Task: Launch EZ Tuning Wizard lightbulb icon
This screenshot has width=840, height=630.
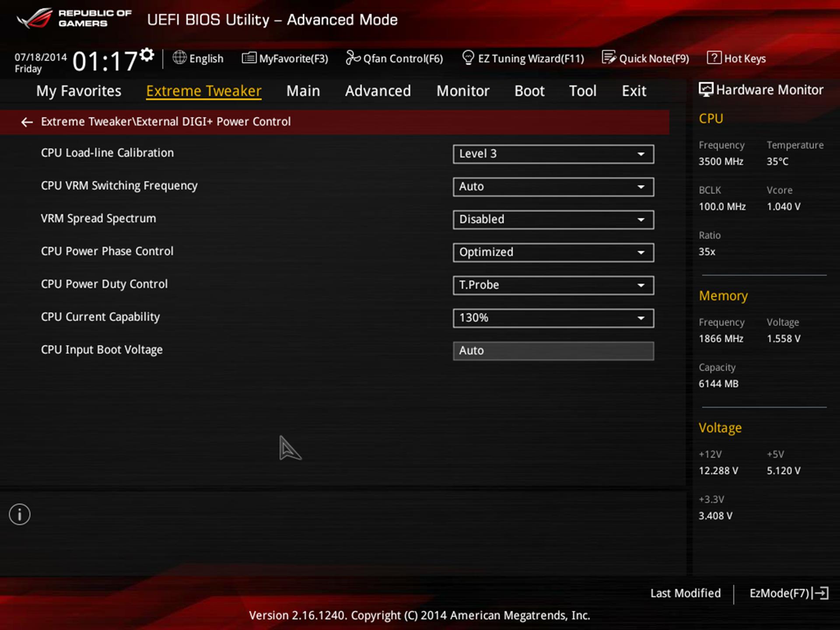Action: (x=468, y=58)
